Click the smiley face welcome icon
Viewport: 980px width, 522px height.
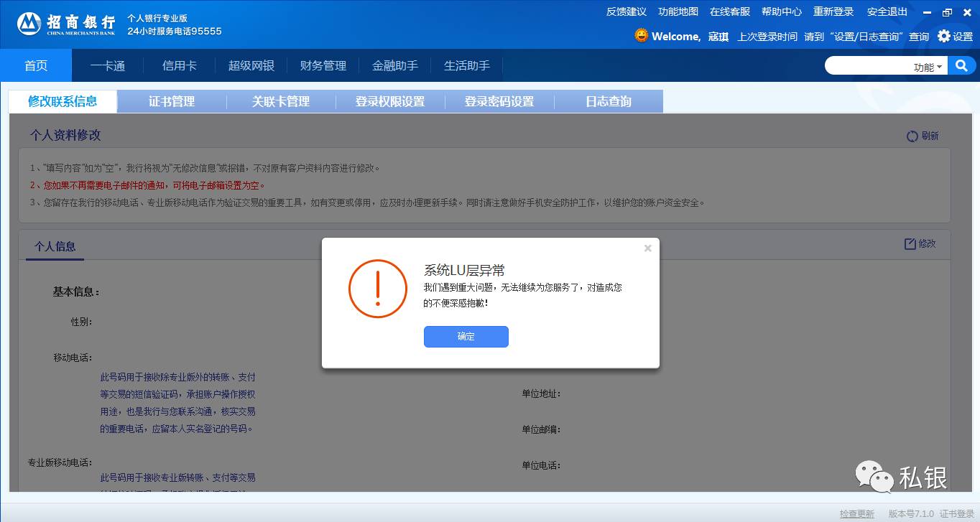coord(642,35)
